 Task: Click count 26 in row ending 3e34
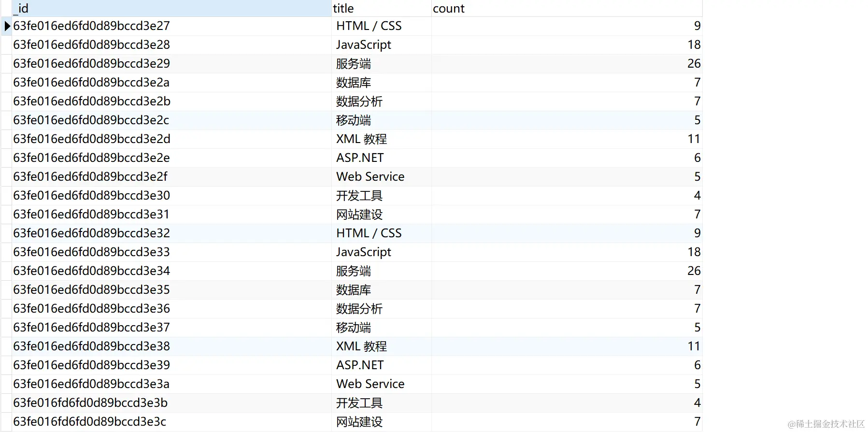click(x=567, y=271)
